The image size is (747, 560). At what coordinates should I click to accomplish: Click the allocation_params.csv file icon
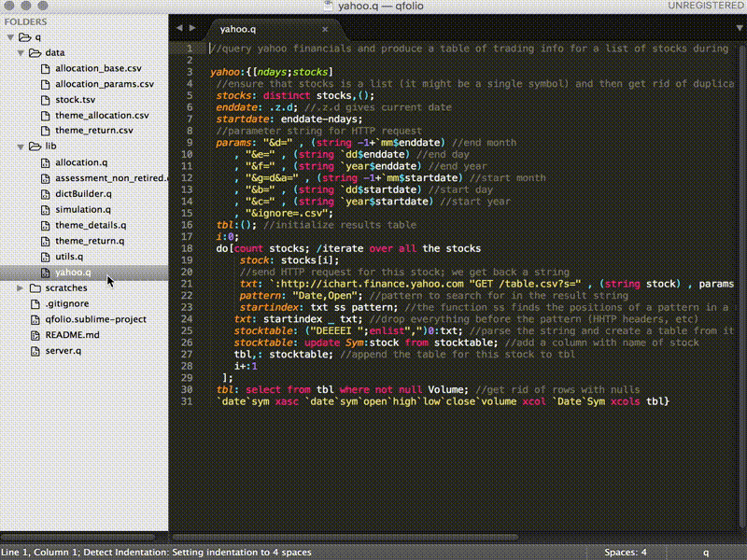[x=45, y=84]
